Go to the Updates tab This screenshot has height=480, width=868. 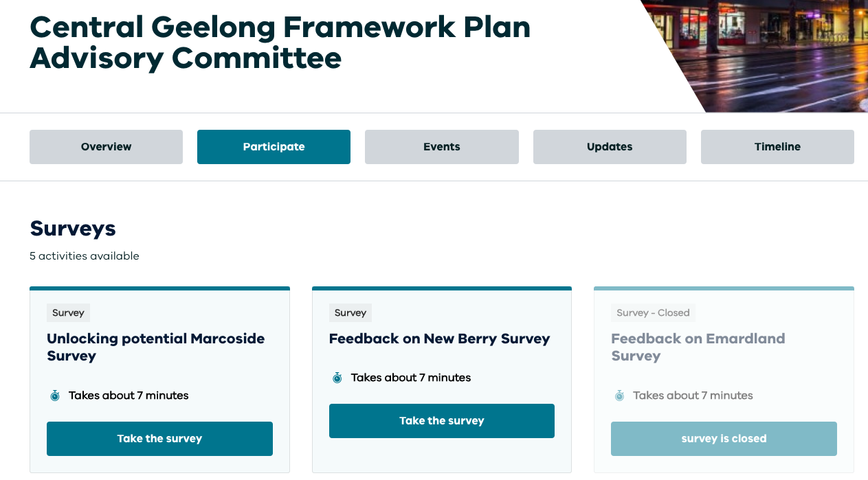click(610, 147)
